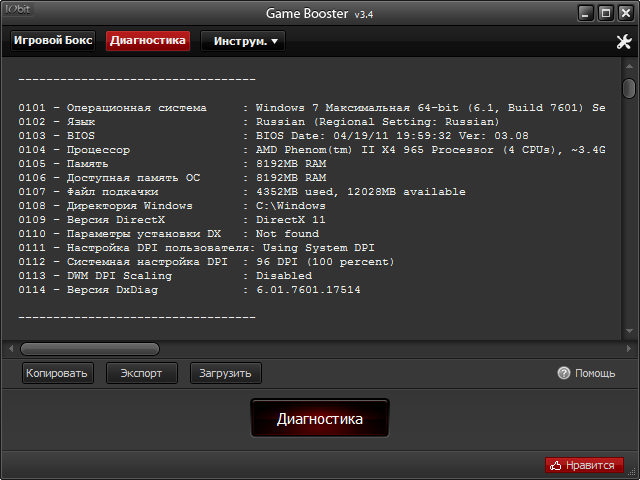This screenshot has width=640, height=480.
Task: Open settings with the wrench icon
Action: 623,42
